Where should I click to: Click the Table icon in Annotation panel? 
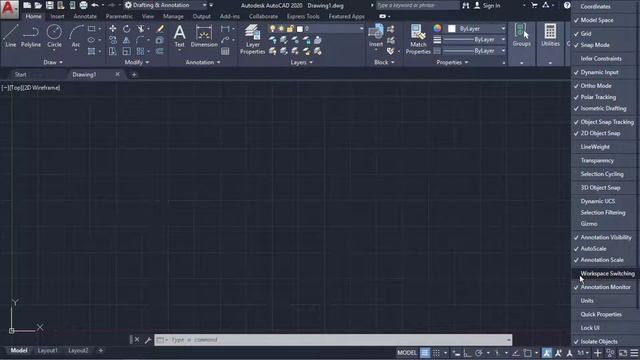225,51
